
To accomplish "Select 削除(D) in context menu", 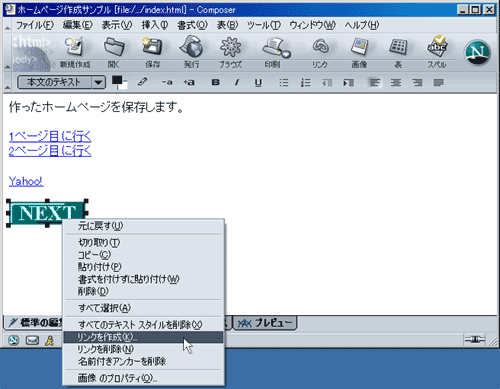I will tap(143, 292).
